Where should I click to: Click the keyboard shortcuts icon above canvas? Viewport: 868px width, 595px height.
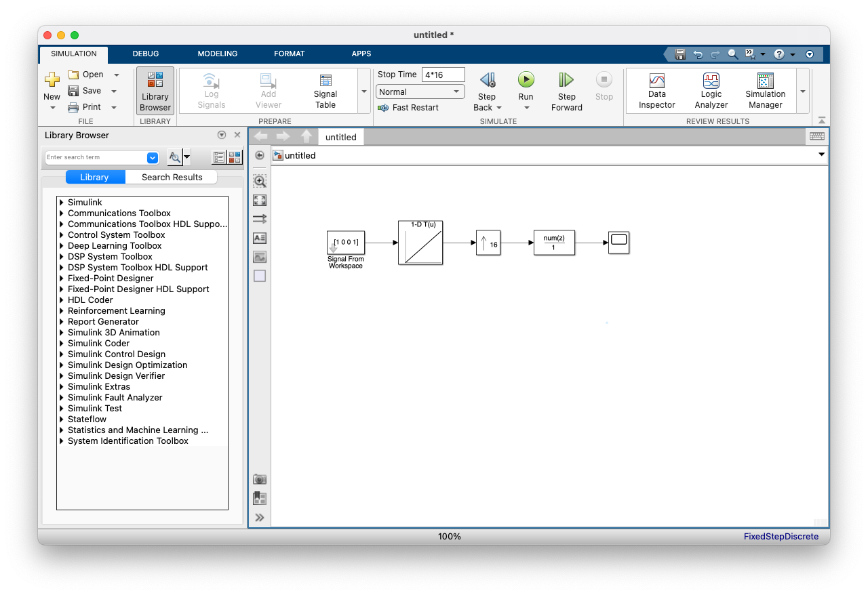817,136
